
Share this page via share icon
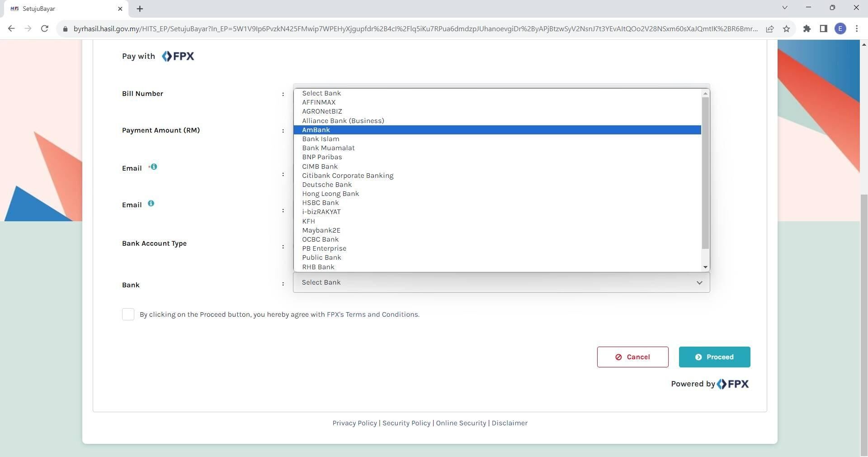(x=769, y=29)
